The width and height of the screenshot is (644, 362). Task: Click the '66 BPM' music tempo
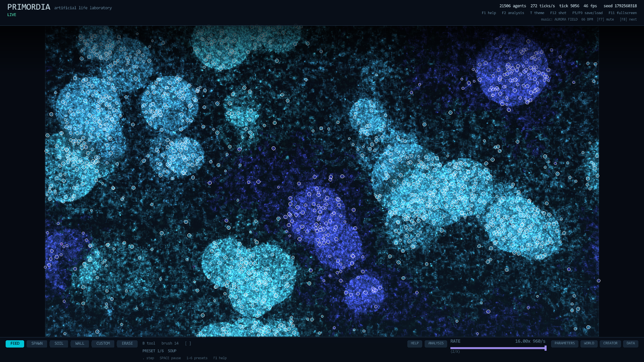coord(587,19)
